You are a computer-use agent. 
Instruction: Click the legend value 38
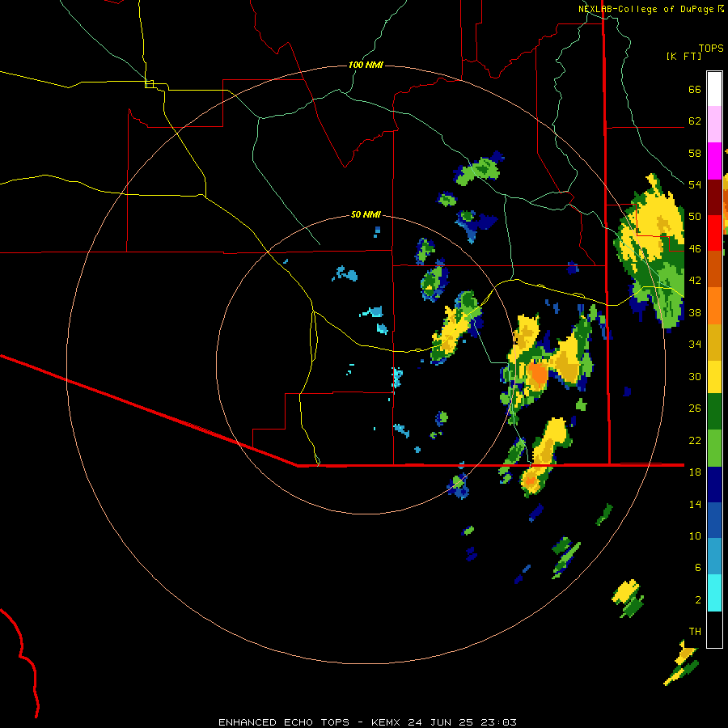click(695, 312)
